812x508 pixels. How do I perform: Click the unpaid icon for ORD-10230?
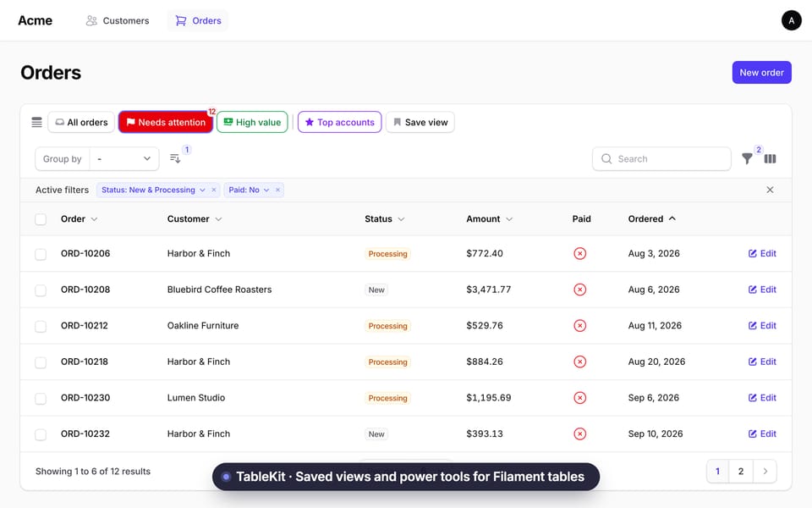(x=580, y=398)
